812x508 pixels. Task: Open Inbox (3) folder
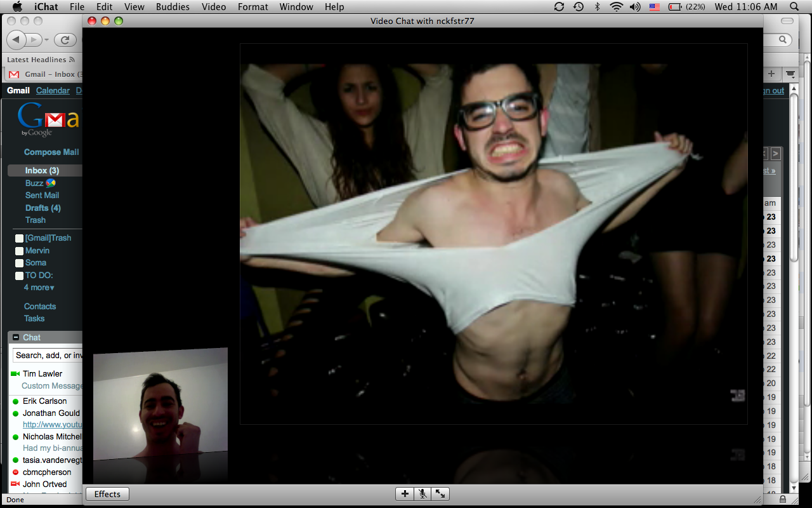(x=42, y=171)
